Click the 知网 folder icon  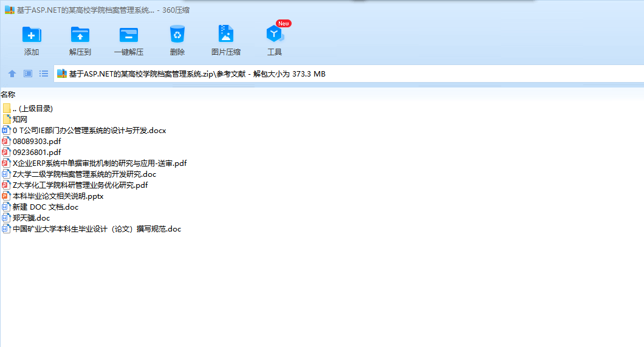[7, 120]
